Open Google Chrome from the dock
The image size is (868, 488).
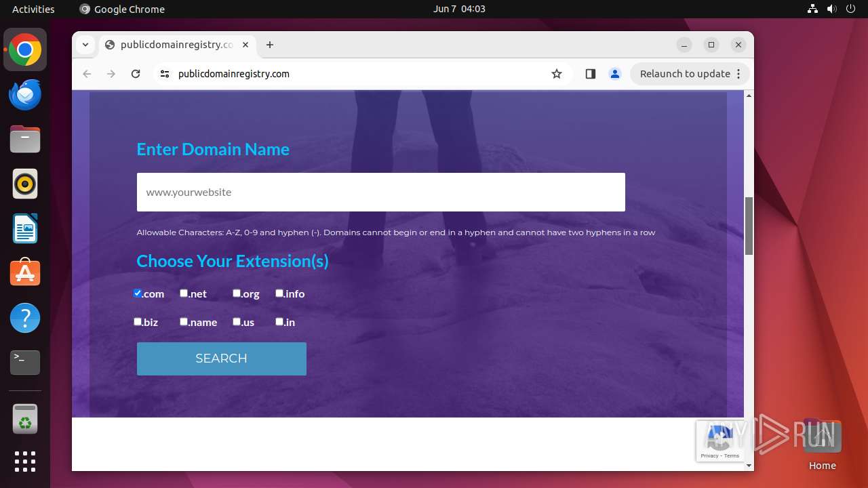point(25,49)
